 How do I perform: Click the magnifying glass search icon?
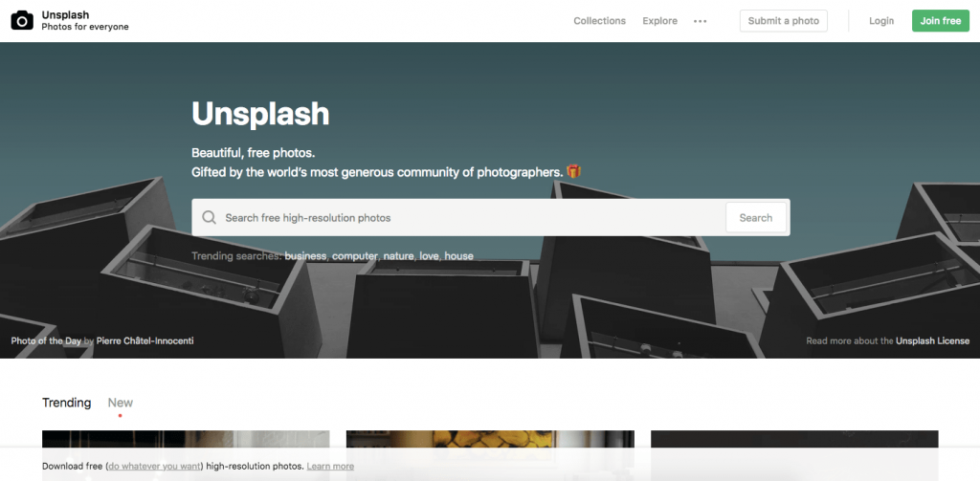pyautogui.click(x=210, y=217)
